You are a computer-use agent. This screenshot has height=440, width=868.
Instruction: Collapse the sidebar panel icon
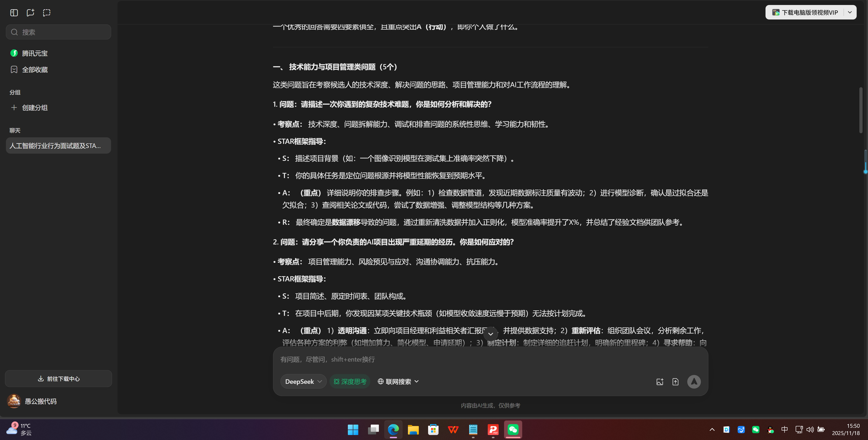coord(14,12)
